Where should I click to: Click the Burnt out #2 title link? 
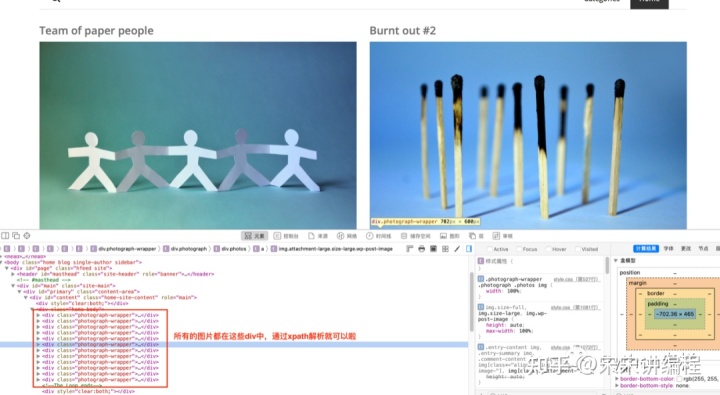click(402, 31)
